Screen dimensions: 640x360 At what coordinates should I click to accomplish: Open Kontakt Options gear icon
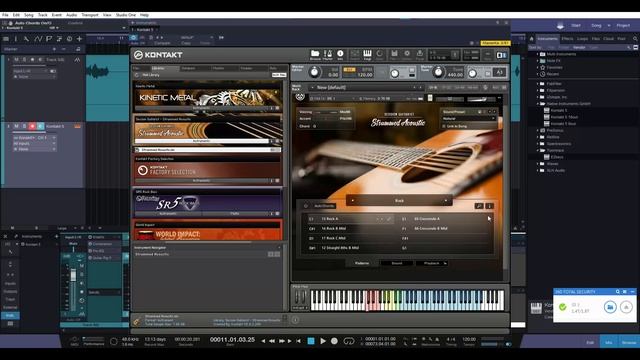pyautogui.click(x=407, y=55)
